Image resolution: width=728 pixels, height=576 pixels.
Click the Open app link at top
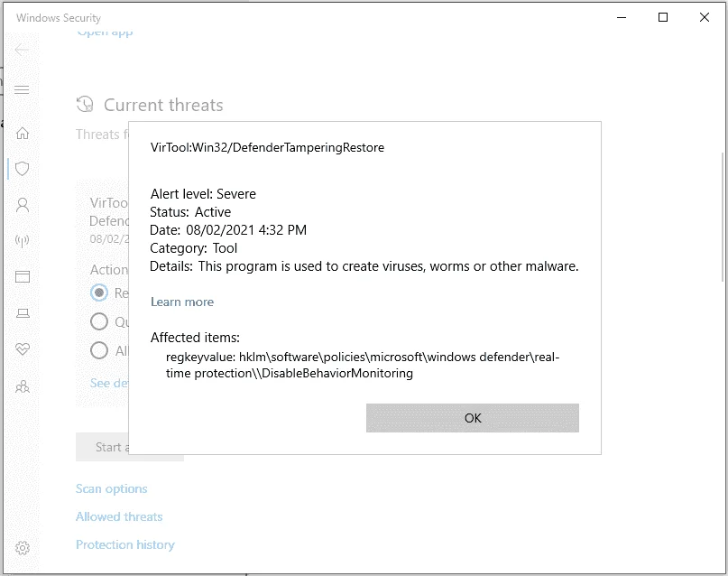tap(105, 33)
